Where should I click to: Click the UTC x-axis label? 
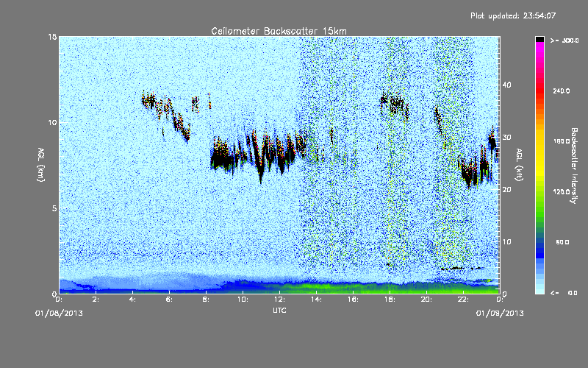coord(279,310)
